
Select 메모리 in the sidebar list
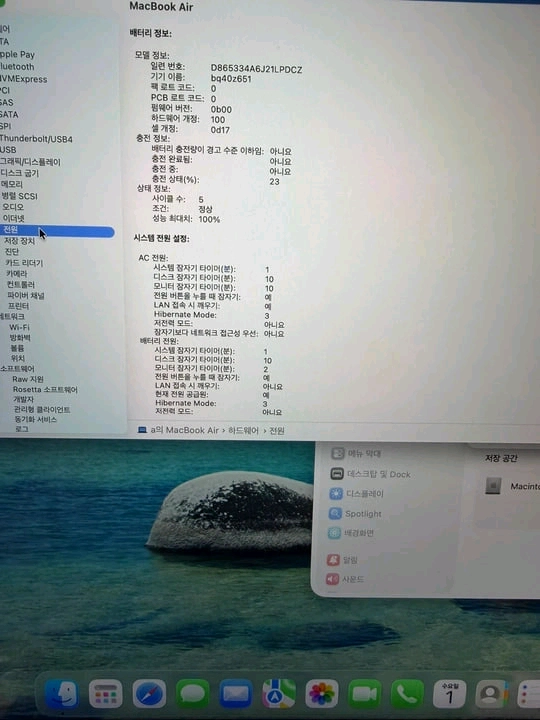click(12, 184)
